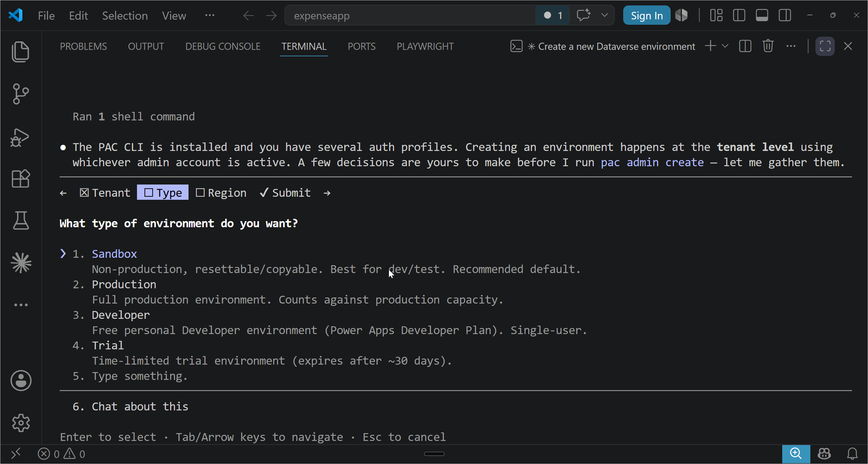This screenshot has width=868, height=464.
Task: Click the expenseapp command center search
Action: click(410, 16)
